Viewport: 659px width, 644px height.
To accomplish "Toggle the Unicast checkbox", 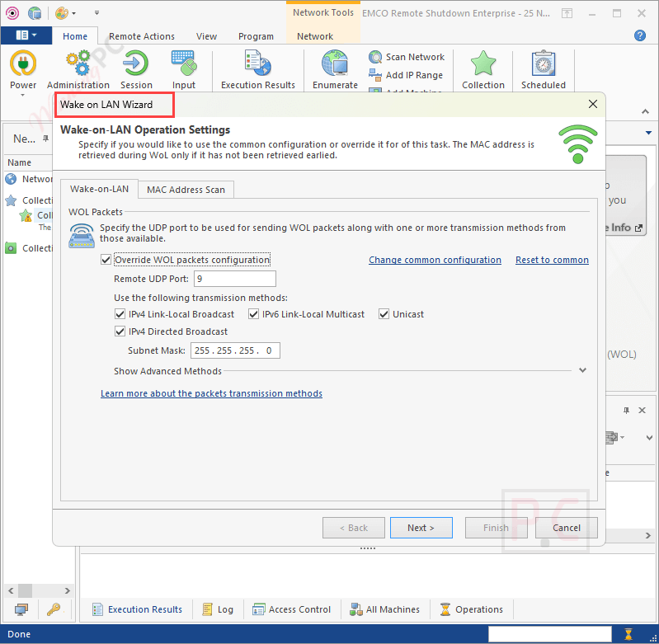I will 384,314.
